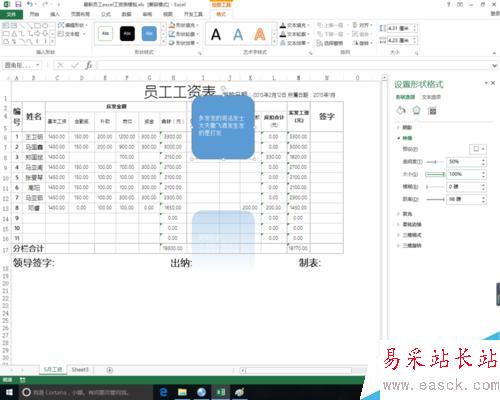Click the Save icon in the quick access toolbar
The height and width of the screenshot is (400, 500).
coord(18,5)
